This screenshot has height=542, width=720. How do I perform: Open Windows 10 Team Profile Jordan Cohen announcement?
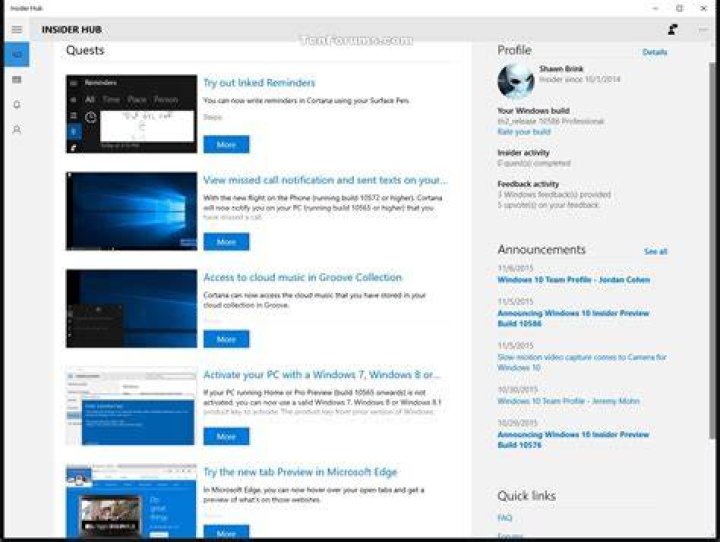coord(574,280)
